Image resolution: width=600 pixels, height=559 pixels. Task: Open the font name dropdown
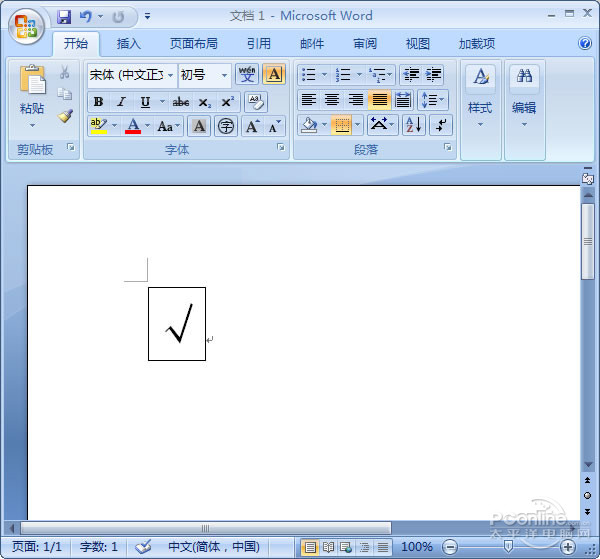[170, 75]
